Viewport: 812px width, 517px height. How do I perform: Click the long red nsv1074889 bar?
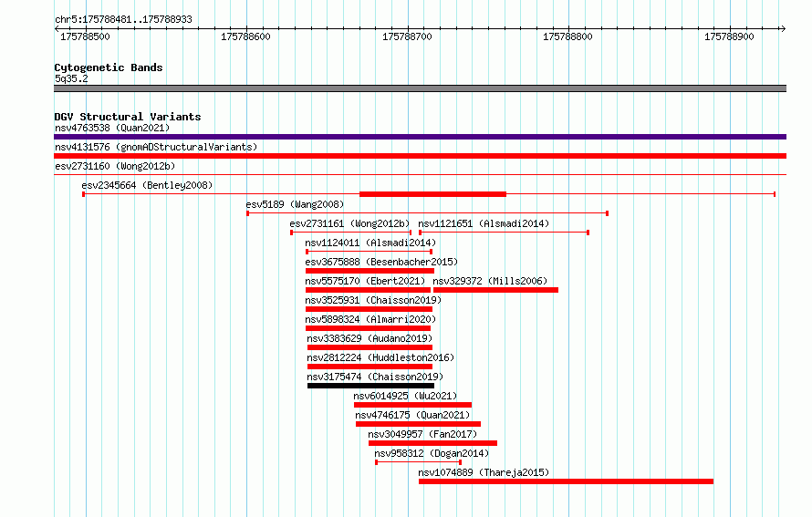point(566,481)
